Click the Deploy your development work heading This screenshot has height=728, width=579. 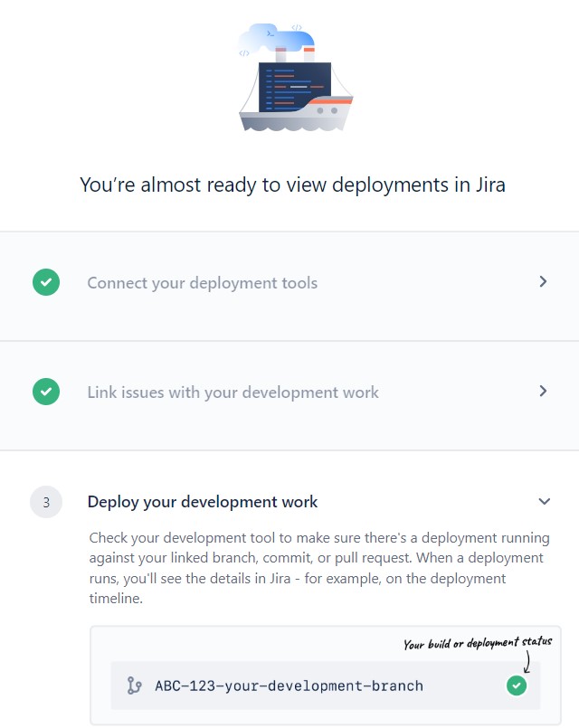[203, 502]
